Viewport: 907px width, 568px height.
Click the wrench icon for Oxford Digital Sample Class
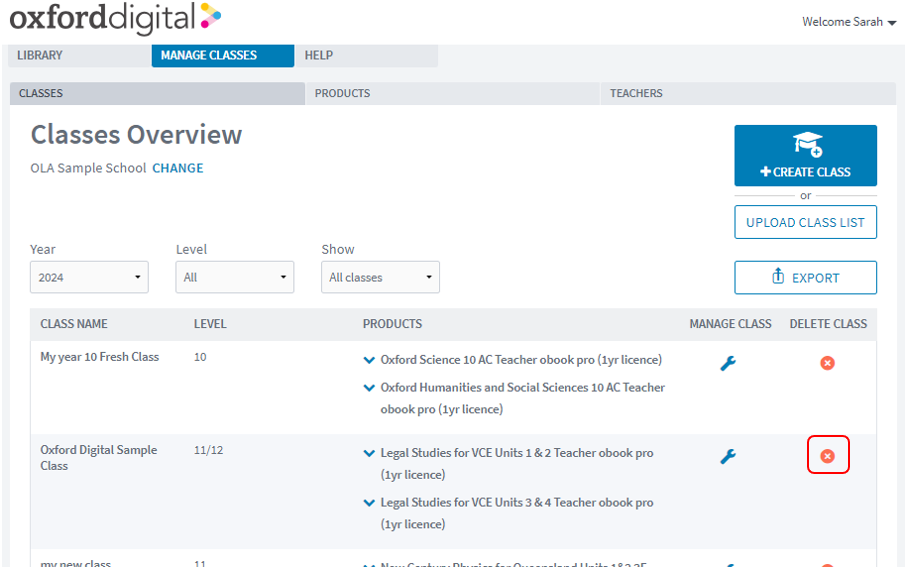(x=728, y=456)
